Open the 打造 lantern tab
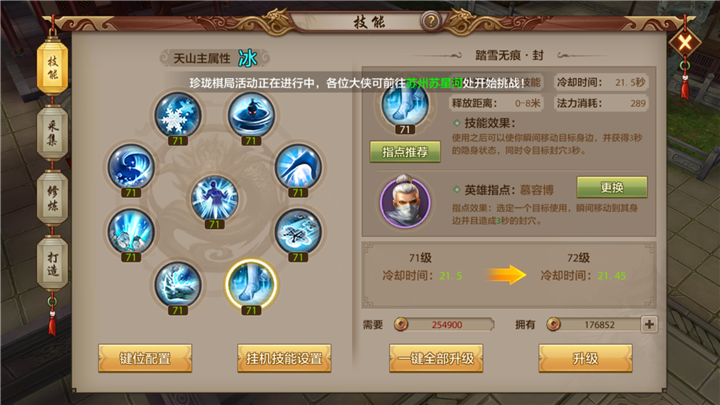Image resolution: width=720 pixels, height=405 pixels. [x=52, y=264]
